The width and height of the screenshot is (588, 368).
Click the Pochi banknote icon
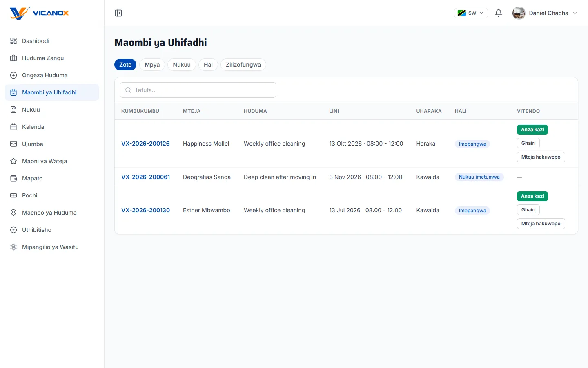point(13,195)
